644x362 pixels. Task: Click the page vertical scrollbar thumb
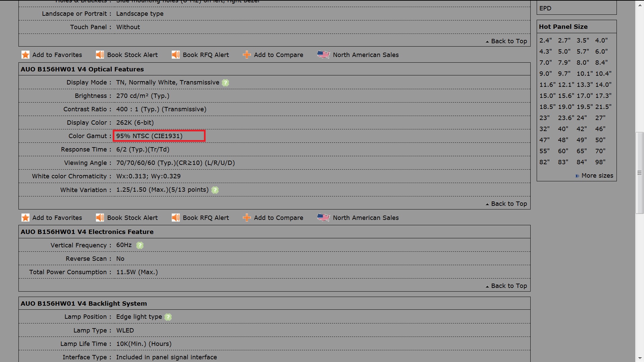[x=640, y=173]
